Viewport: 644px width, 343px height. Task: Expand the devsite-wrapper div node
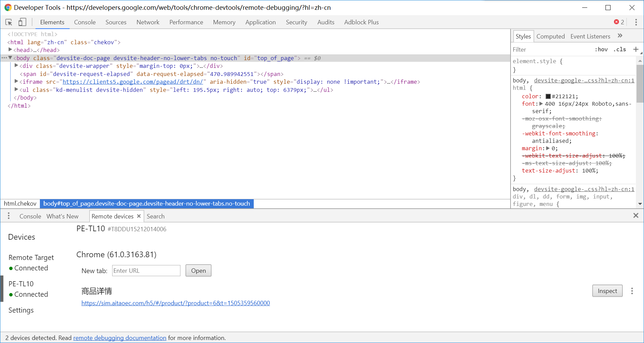(16, 66)
